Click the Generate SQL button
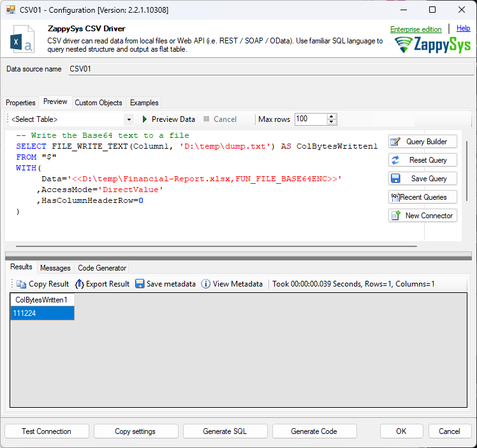Screen dimensions: 477x448 coord(225,431)
